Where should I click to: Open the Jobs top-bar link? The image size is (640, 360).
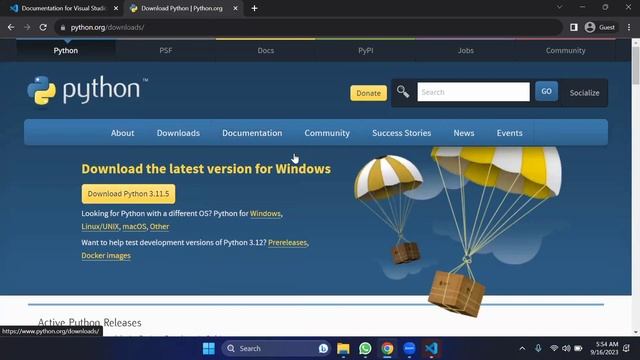coord(466,51)
